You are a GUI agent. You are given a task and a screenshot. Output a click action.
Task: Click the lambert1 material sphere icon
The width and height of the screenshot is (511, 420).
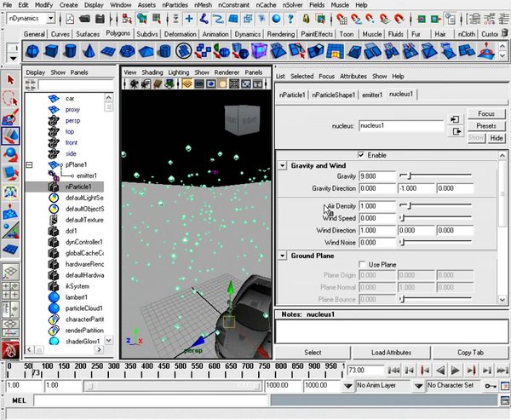55,297
